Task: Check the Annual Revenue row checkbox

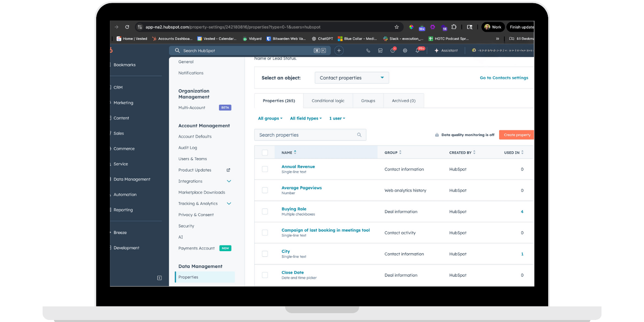Action: coord(265,169)
